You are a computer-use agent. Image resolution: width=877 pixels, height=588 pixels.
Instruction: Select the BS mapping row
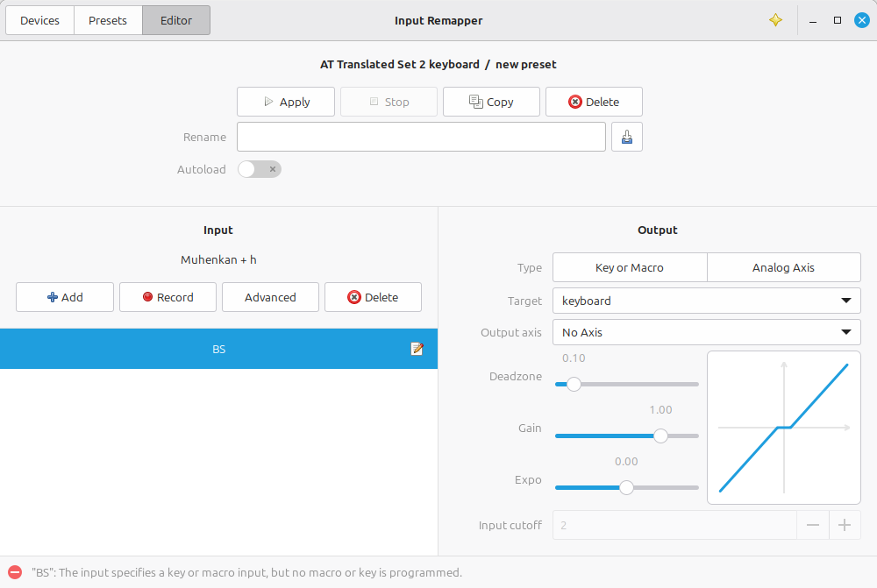point(218,349)
